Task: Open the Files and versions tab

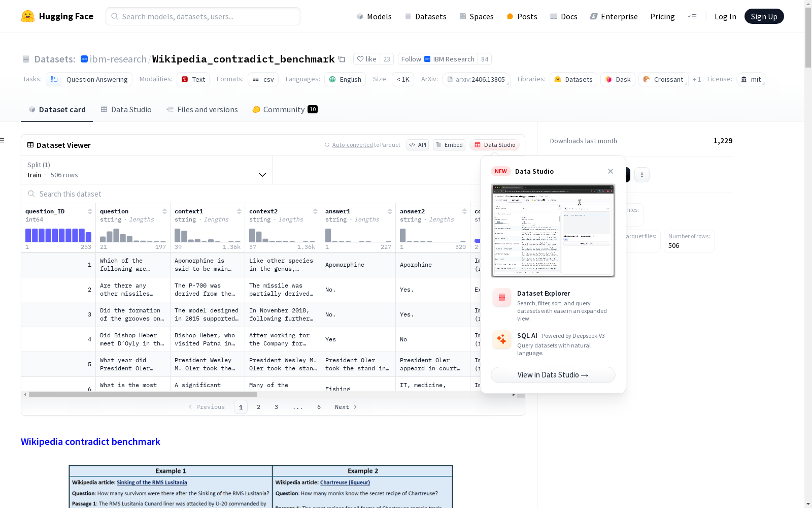Action: pos(202,110)
